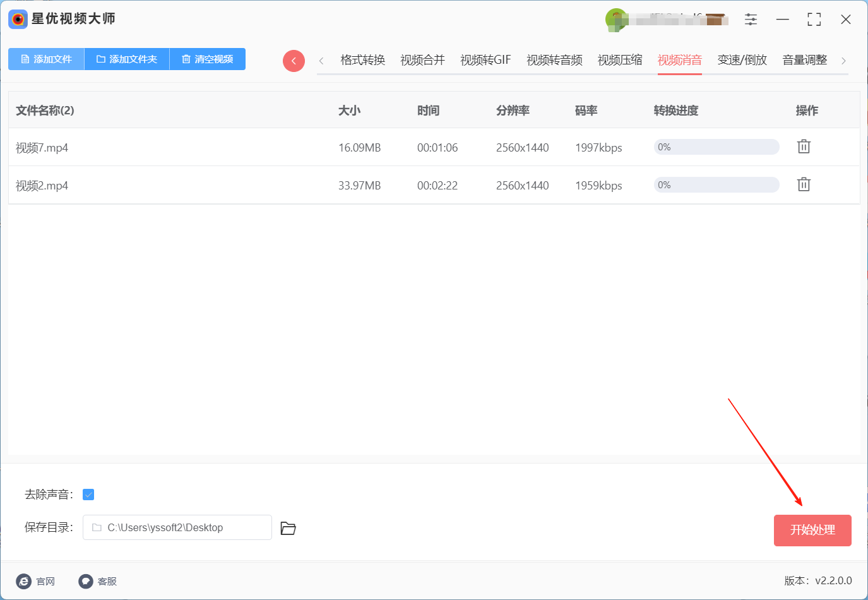Delete 视频7.mp4 with its trash icon

click(804, 147)
